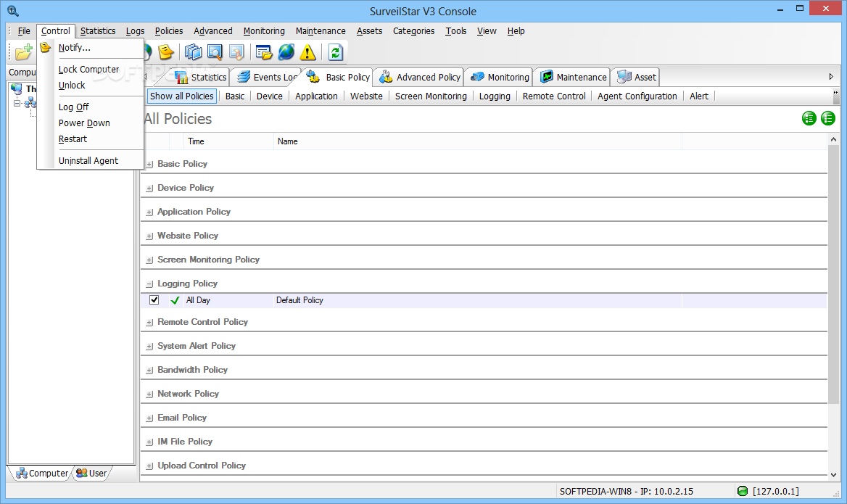Filter policies by Screen Monitoring
Screen dimensions: 847x504
(431, 96)
